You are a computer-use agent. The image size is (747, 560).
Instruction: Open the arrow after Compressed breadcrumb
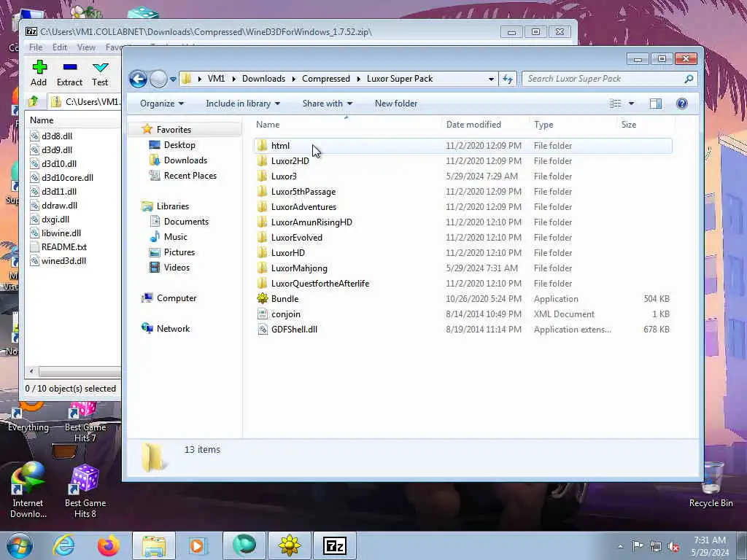pyautogui.click(x=359, y=79)
